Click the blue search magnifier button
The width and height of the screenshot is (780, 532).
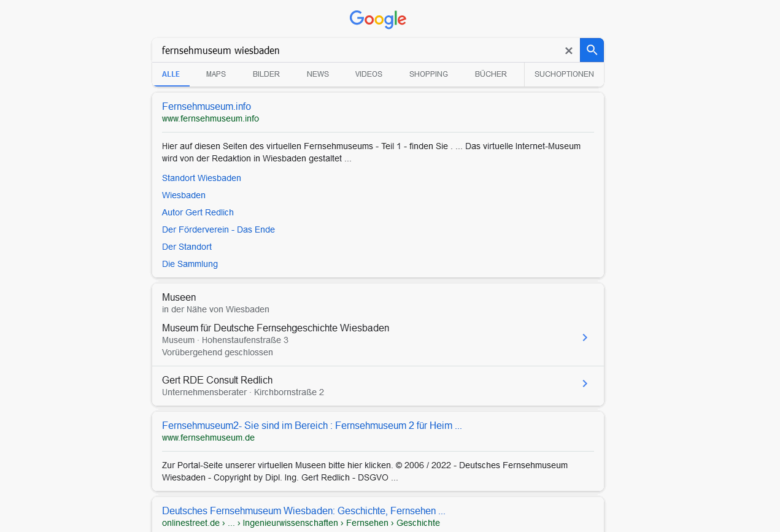pyautogui.click(x=592, y=50)
